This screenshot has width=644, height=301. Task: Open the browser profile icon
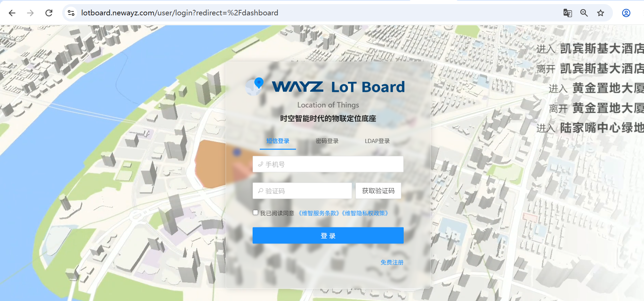(x=626, y=13)
